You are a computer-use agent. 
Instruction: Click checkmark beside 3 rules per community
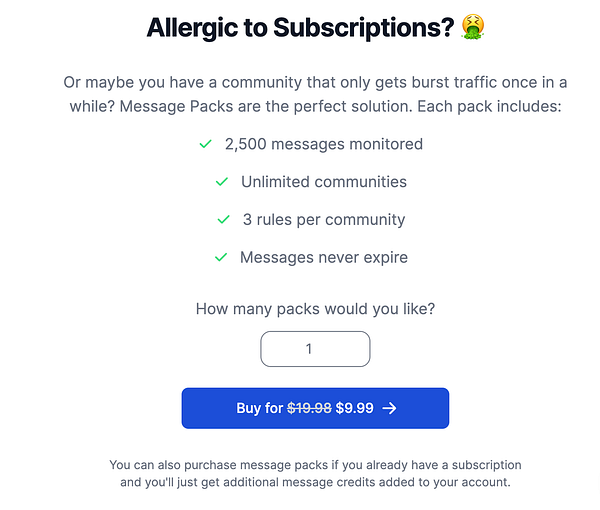(223, 220)
